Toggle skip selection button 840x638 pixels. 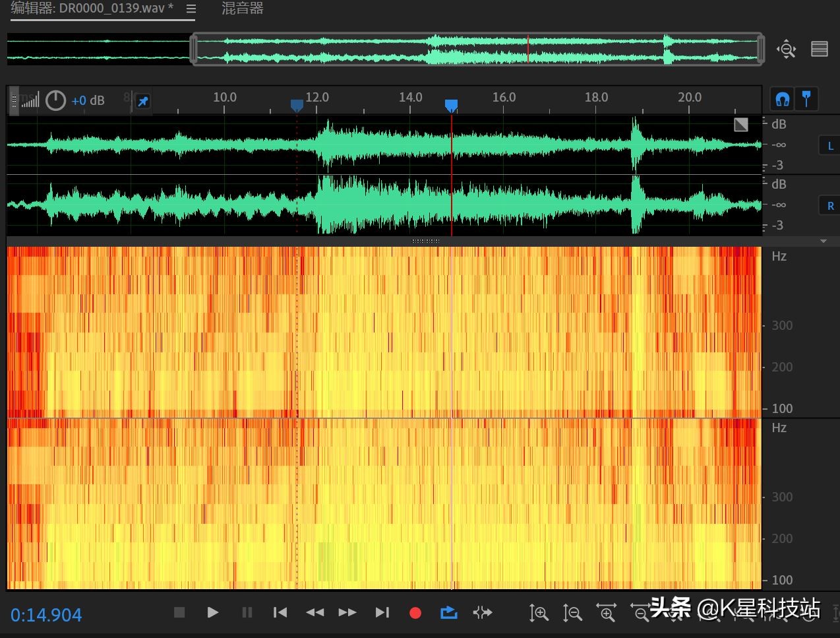tap(483, 613)
